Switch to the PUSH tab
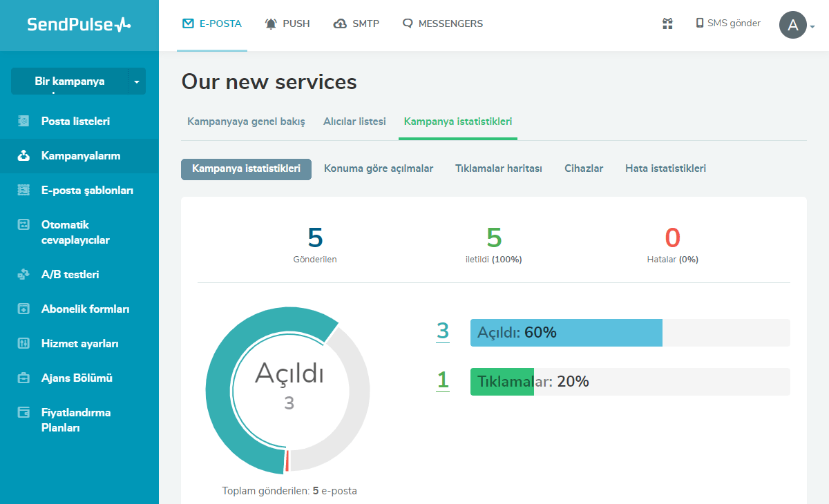 [x=287, y=23]
